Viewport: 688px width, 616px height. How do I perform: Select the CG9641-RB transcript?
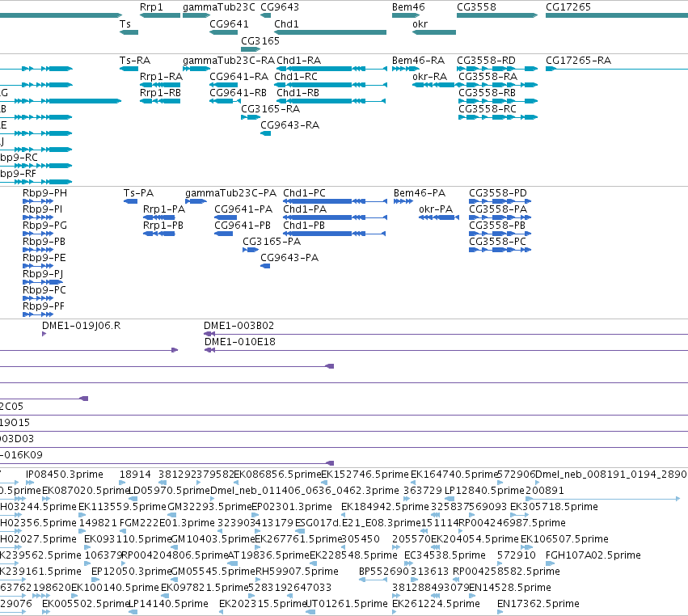(225, 101)
